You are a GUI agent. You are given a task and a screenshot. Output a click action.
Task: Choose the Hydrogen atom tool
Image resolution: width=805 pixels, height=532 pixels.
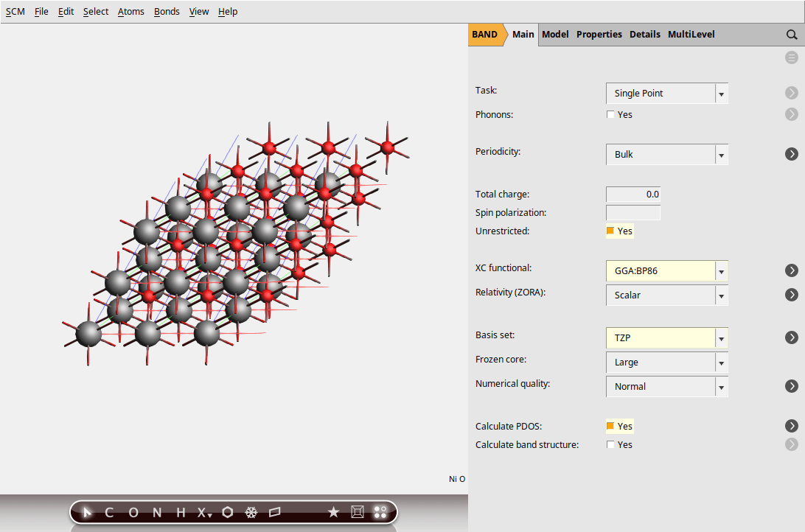click(x=179, y=511)
